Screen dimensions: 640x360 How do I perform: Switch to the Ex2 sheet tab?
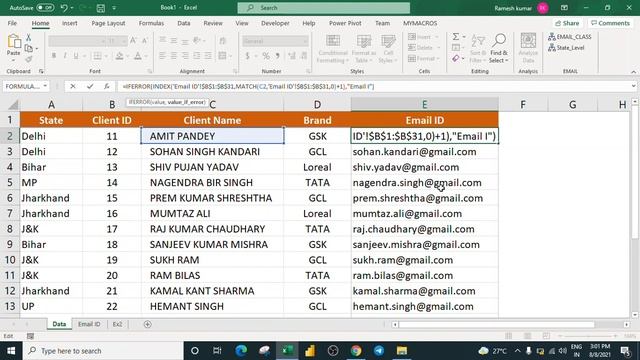click(117, 324)
